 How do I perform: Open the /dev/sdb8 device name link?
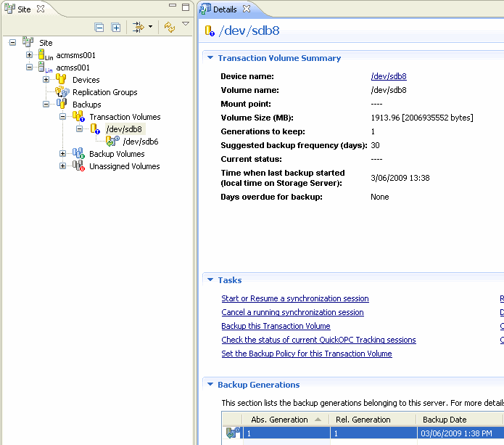[x=389, y=76]
